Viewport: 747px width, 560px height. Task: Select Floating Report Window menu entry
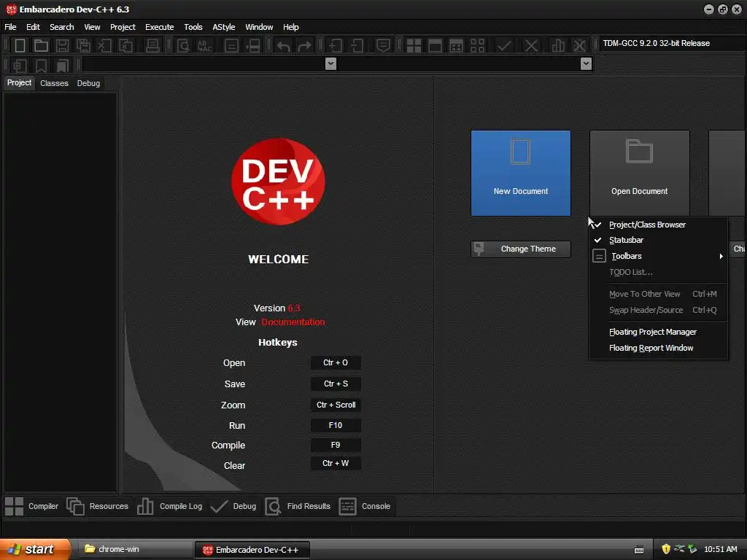(x=658, y=348)
